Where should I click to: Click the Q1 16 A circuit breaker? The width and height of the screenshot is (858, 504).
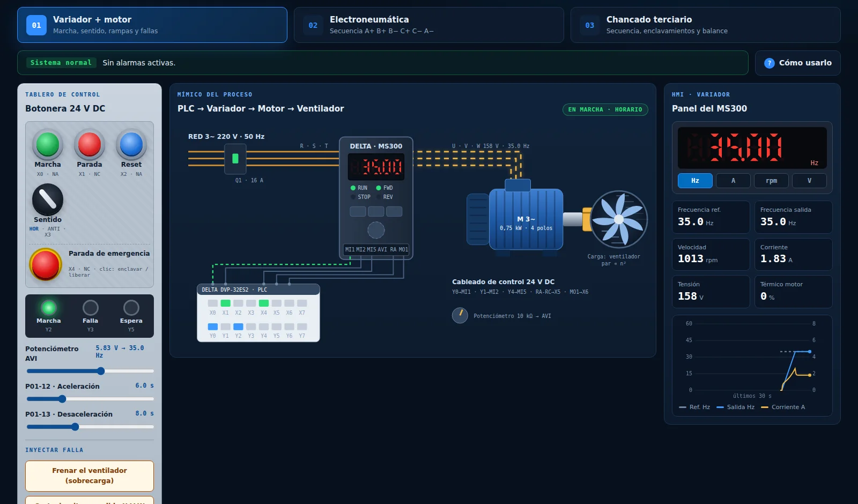[x=235, y=159]
